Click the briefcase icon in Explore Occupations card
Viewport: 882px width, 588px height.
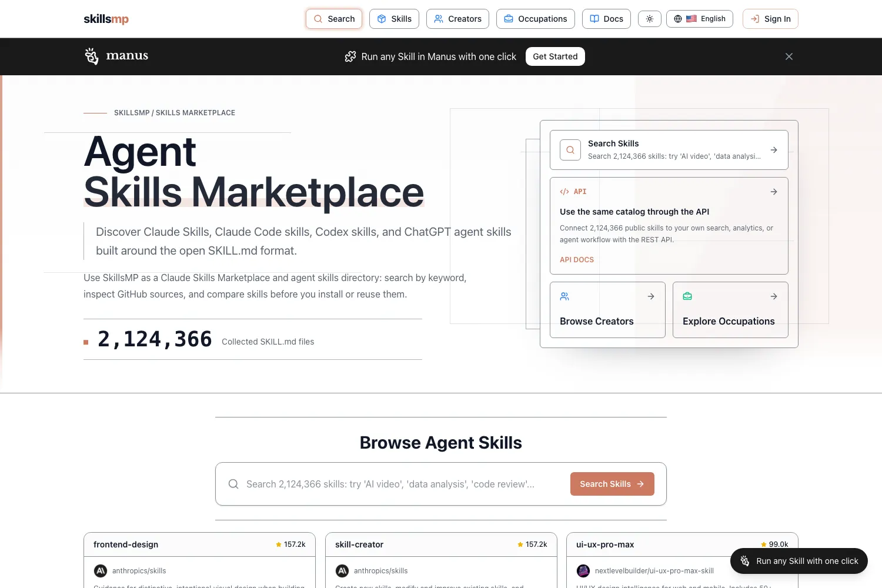coord(687,296)
